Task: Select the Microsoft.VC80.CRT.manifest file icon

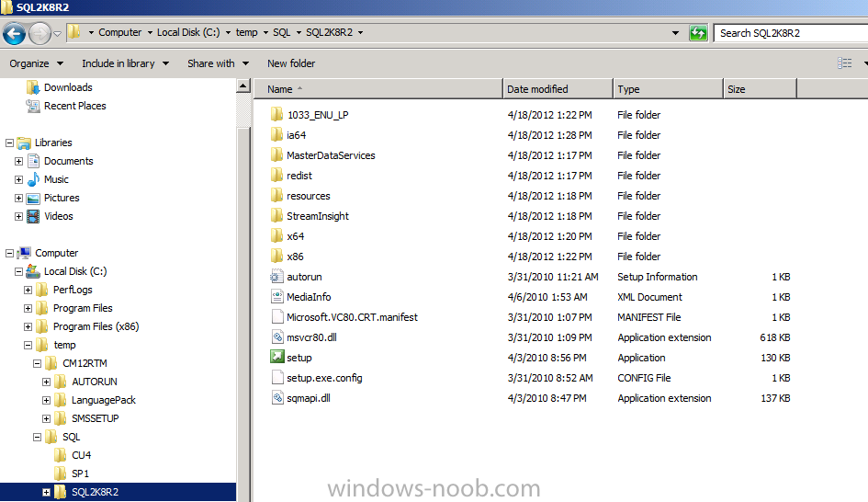Action: point(276,316)
